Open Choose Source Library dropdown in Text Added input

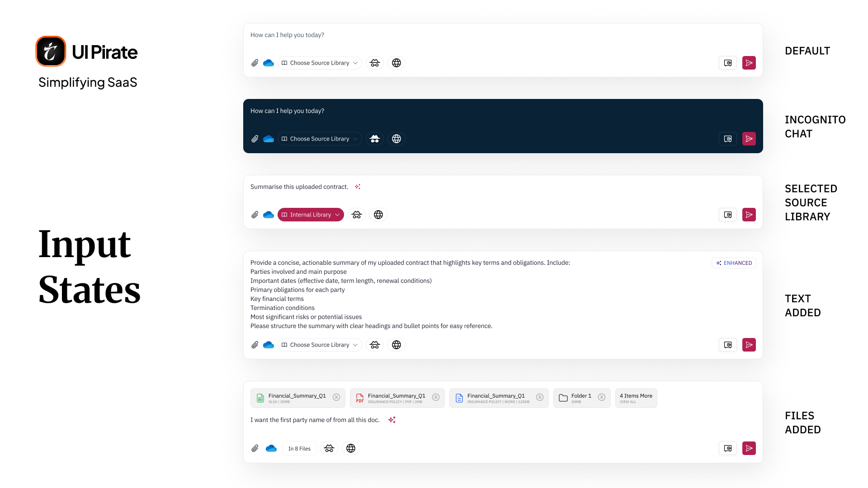tap(320, 345)
